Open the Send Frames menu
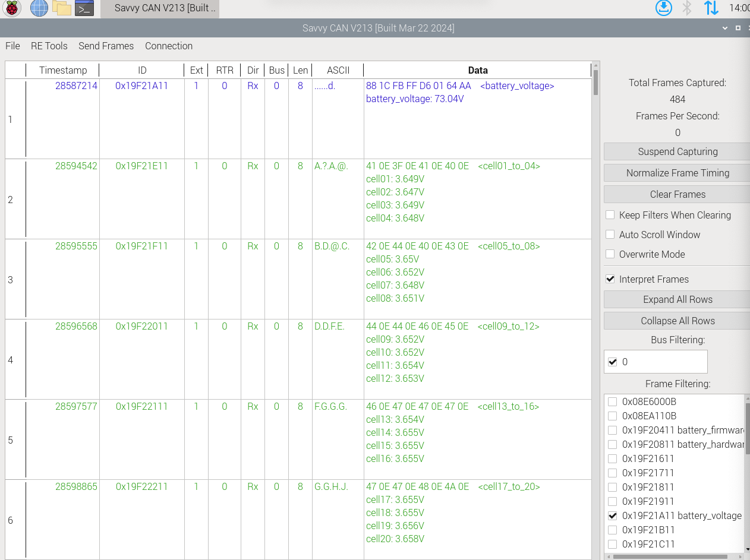Viewport: 750px width, 560px height. tap(106, 46)
